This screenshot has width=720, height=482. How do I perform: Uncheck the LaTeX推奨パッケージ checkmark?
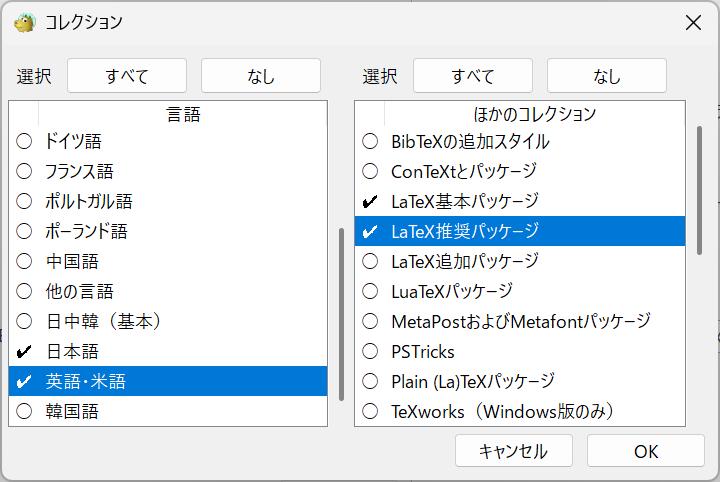coord(370,232)
